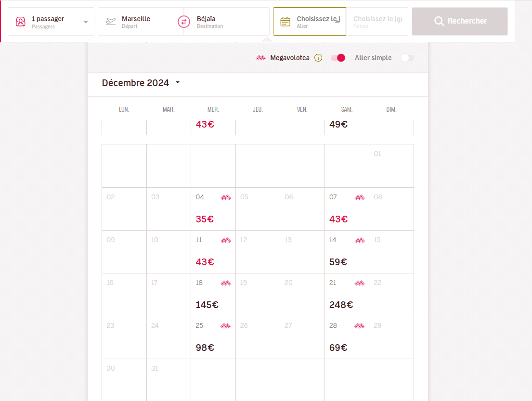Click the Marseille departure field
This screenshot has width=532, height=401.
(x=142, y=22)
